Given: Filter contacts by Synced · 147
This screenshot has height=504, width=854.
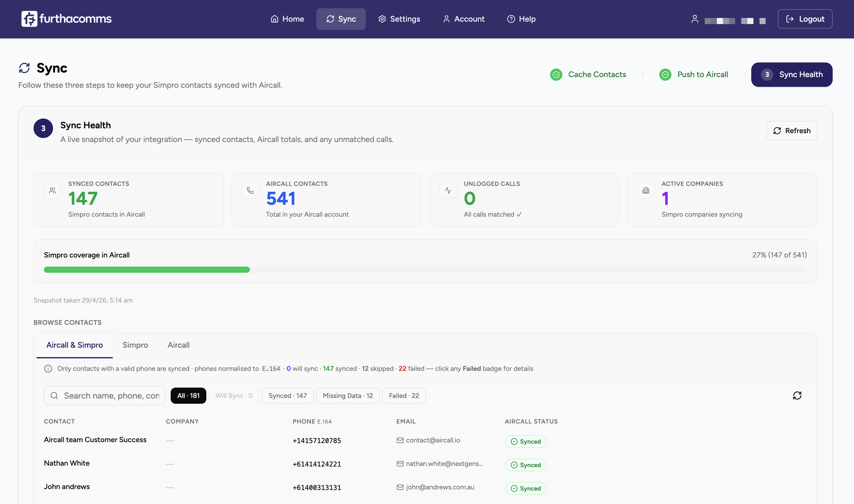Looking at the screenshot, I should click(287, 395).
